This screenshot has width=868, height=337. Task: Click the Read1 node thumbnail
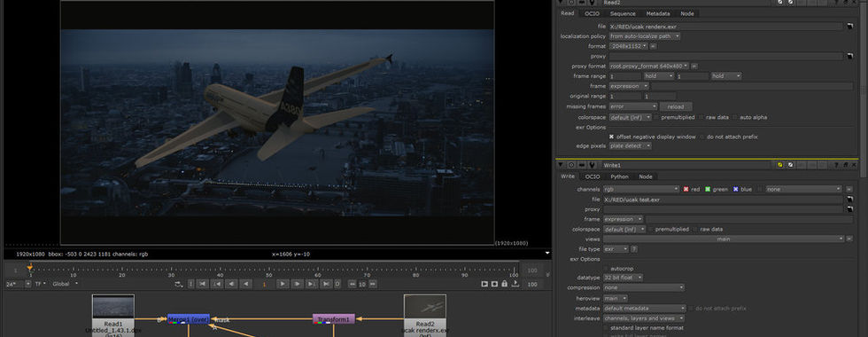point(113,306)
